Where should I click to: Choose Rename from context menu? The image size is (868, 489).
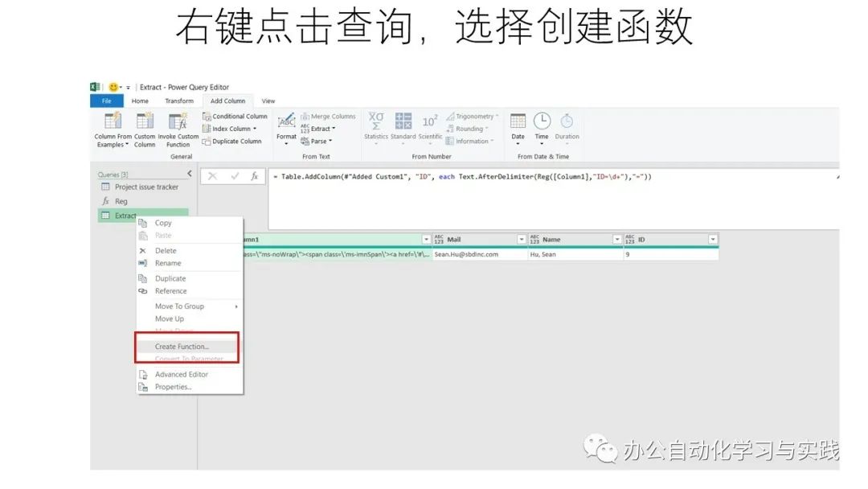click(190, 263)
